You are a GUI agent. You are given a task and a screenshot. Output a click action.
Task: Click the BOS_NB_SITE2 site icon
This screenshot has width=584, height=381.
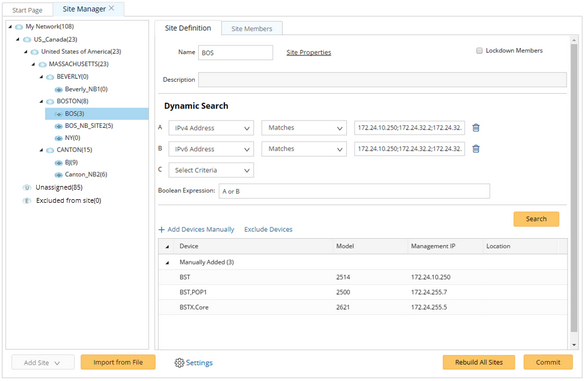58,126
